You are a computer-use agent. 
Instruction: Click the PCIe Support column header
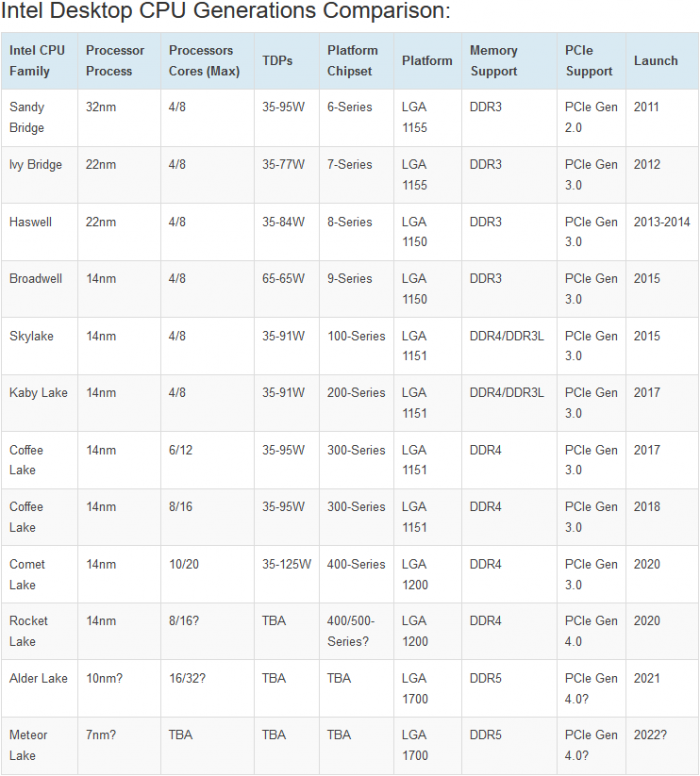[589, 61]
